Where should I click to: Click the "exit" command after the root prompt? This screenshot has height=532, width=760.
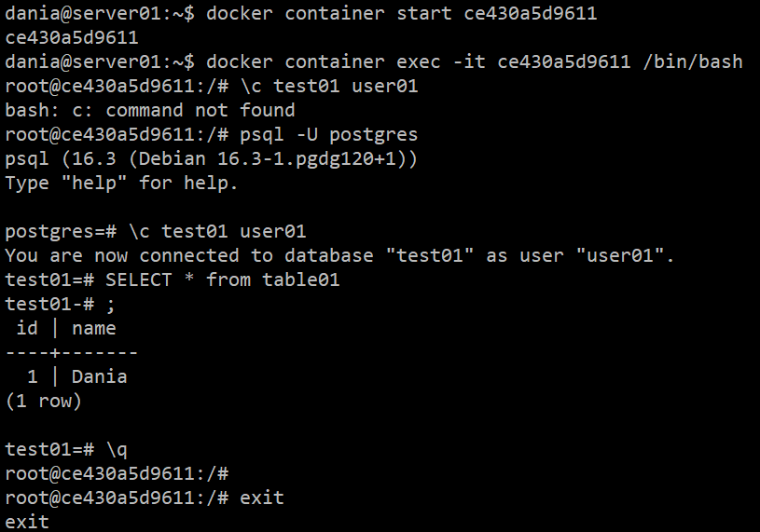tap(261, 498)
